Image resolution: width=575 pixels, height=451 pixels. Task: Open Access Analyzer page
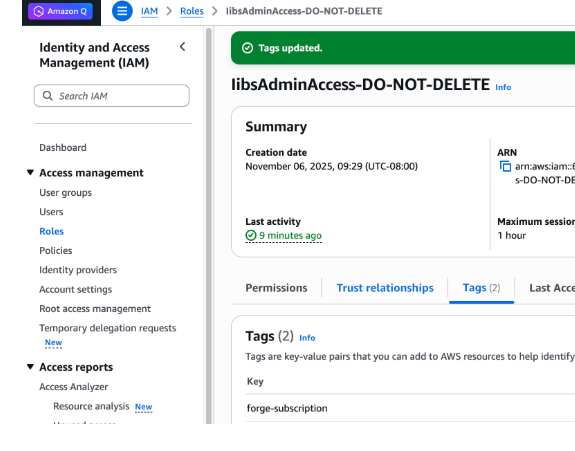pyautogui.click(x=74, y=386)
